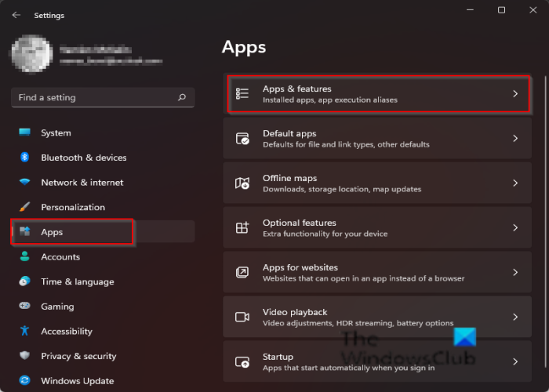
Task: Click the Offline maps icon
Action: click(x=242, y=183)
